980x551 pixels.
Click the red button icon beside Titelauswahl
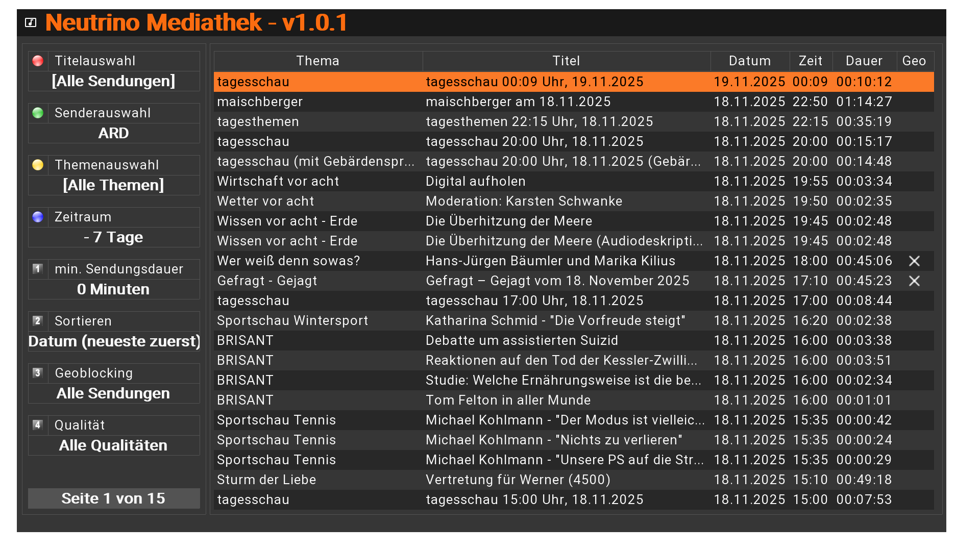38,61
